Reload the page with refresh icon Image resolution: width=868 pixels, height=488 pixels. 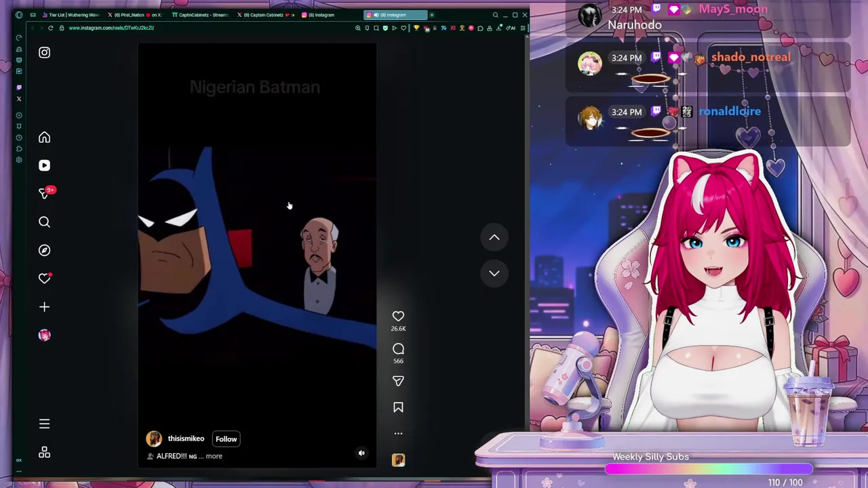pos(51,28)
